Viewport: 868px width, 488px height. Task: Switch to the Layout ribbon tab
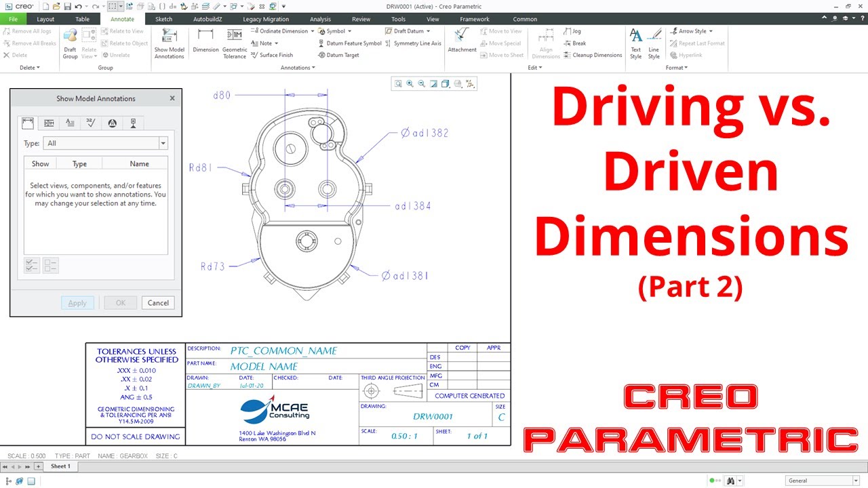[x=45, y=19]
